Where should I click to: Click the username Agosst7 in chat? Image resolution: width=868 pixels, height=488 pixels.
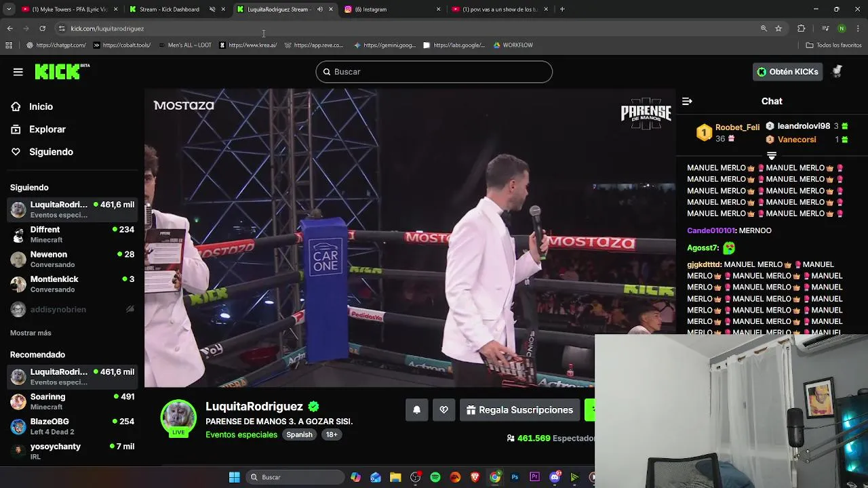[x=703, y=248]
